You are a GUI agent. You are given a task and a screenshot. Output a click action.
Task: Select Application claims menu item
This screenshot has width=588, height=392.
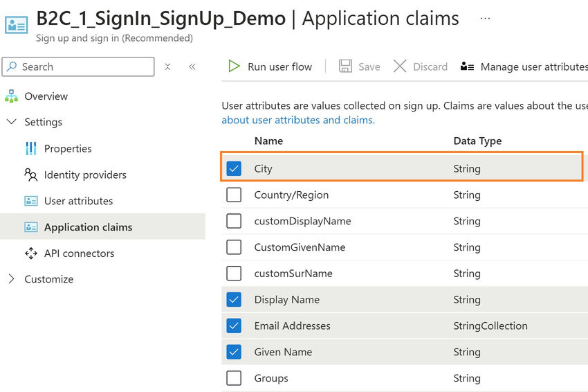[102, 226]
